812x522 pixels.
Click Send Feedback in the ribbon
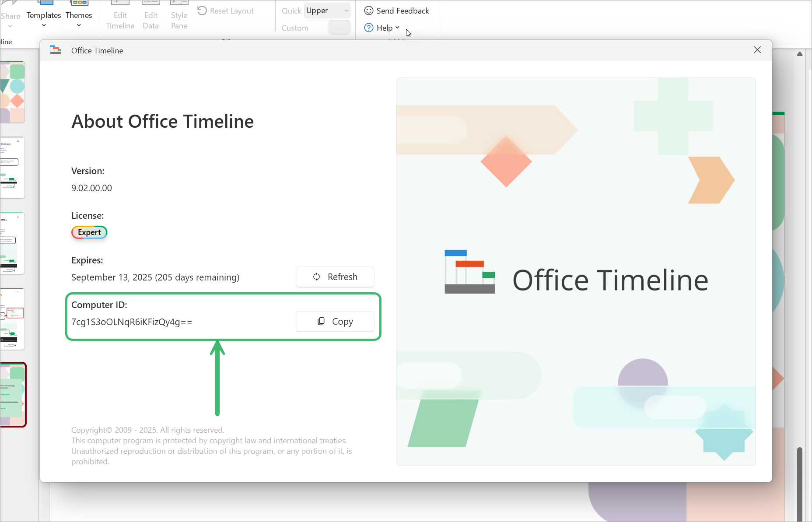397,11
